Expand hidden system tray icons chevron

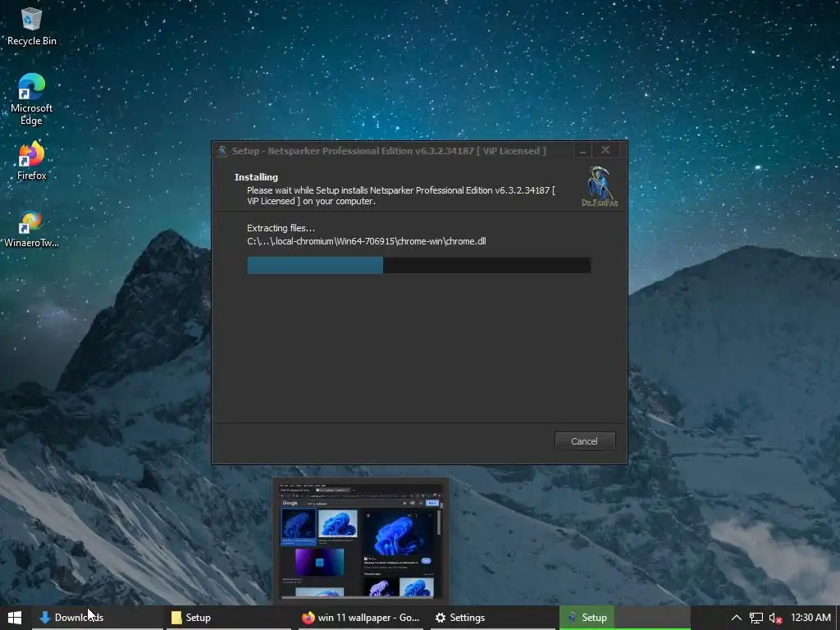point(737,618)
